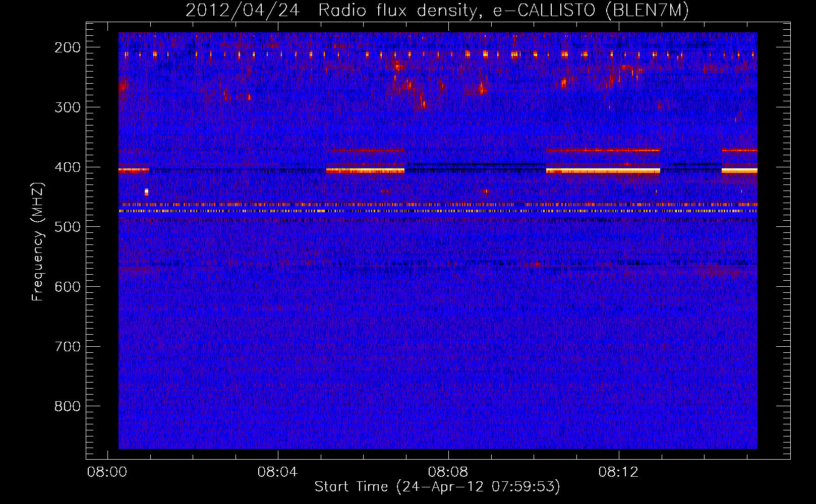Click the 08:00 time tick label
The height and width of the screenshot is (504, 816).
[107, 472]
